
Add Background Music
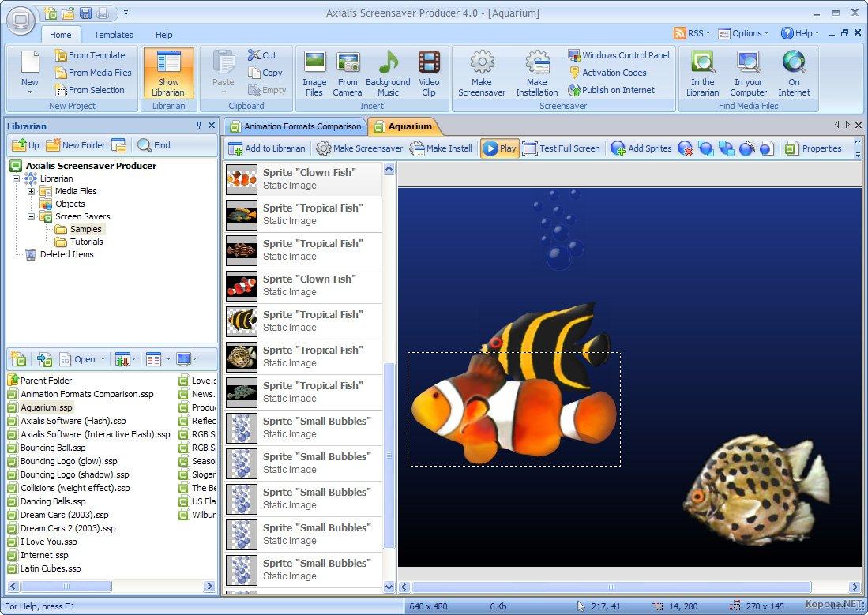point(388,73)
